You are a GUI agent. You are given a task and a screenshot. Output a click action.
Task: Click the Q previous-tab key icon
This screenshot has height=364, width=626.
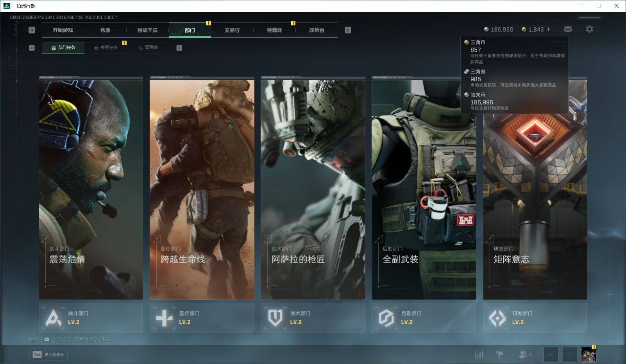pyautogui.click(x=32, y=30)
